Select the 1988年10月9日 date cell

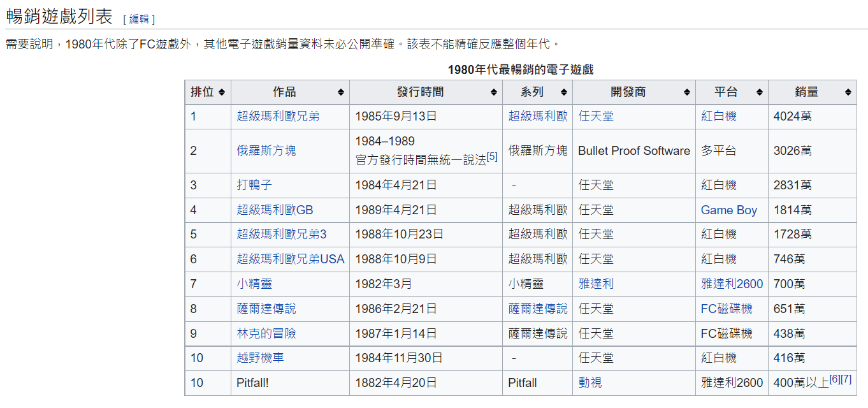click(x=426, y=259)
